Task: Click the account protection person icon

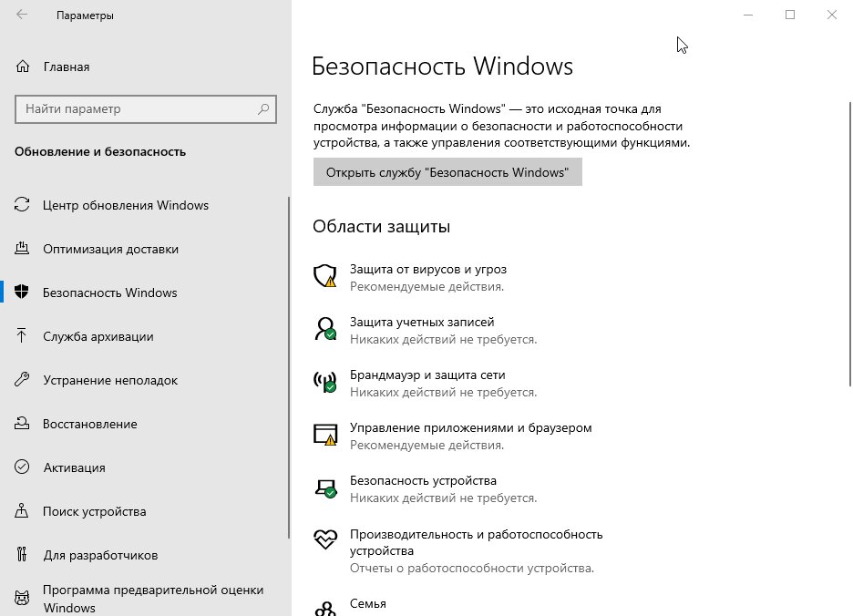Action: click(325, 329)
